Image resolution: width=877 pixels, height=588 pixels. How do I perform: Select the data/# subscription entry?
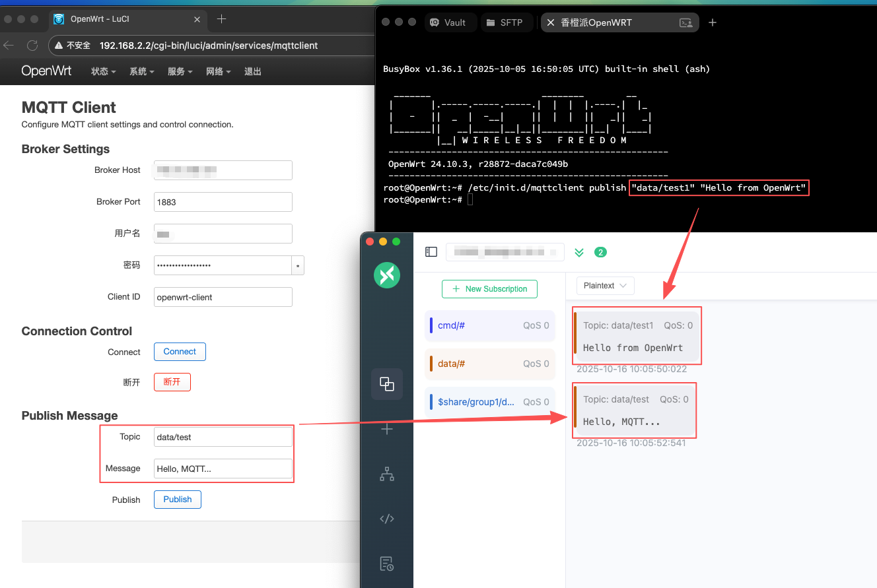tap(490, 364)
